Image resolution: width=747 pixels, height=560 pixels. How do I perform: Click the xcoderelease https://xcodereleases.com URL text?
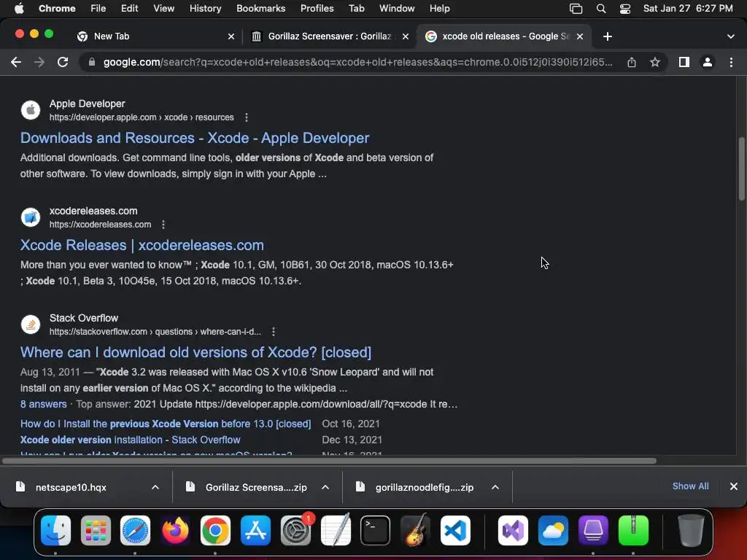coord(101,225)
